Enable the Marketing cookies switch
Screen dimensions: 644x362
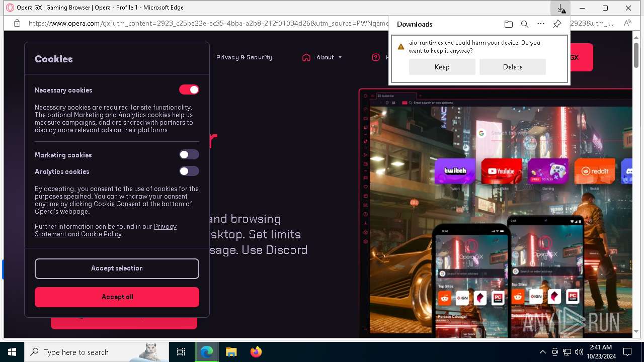click(x=189, y=155)
